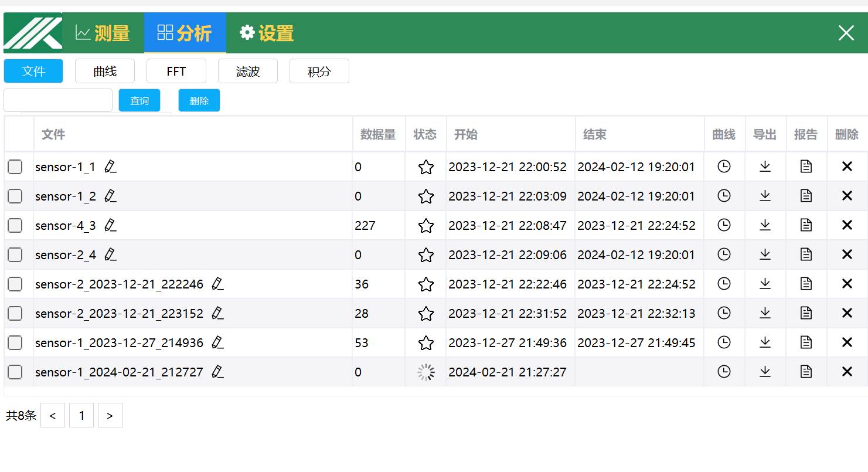Star sensor-1_2023-12-27_214936 status
The width and height of the screenshot is (868, 472).
426,343
